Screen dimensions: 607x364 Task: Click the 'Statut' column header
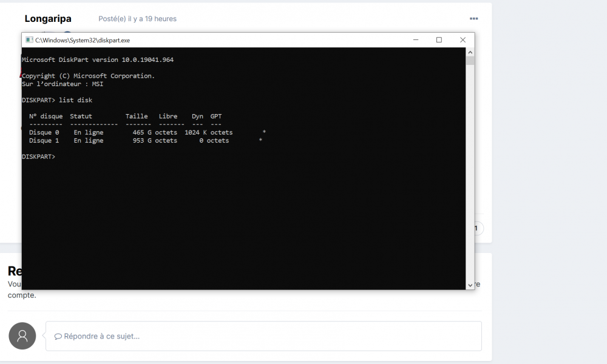tap(81, 116)
